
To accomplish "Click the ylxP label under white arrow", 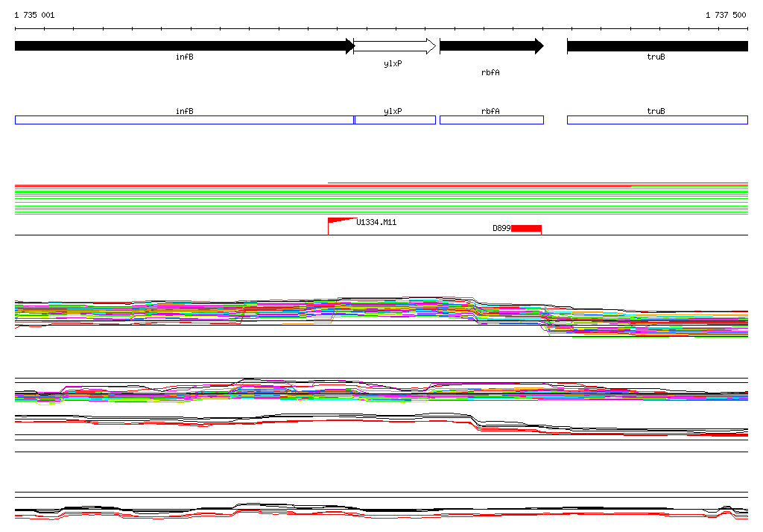I will click(x=393, y=64).
